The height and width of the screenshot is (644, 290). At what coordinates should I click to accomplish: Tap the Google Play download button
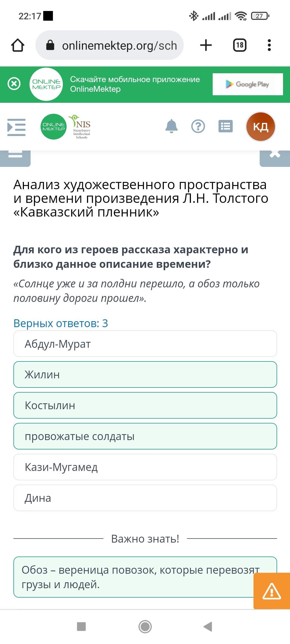click(x=248, y=84)
